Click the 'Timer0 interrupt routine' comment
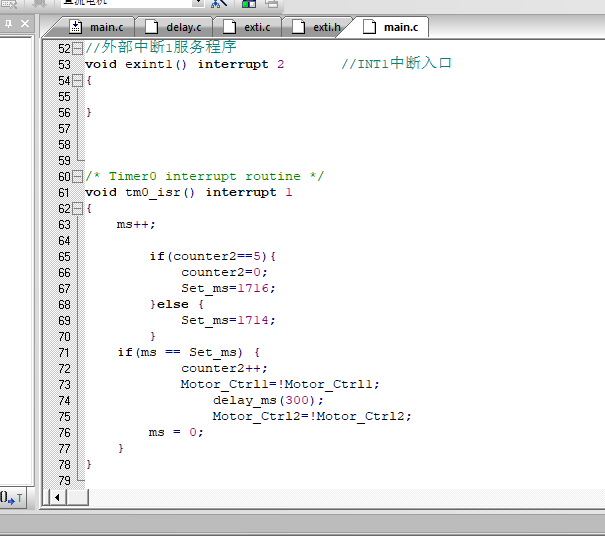605x537 pixels. click(204, 176)
